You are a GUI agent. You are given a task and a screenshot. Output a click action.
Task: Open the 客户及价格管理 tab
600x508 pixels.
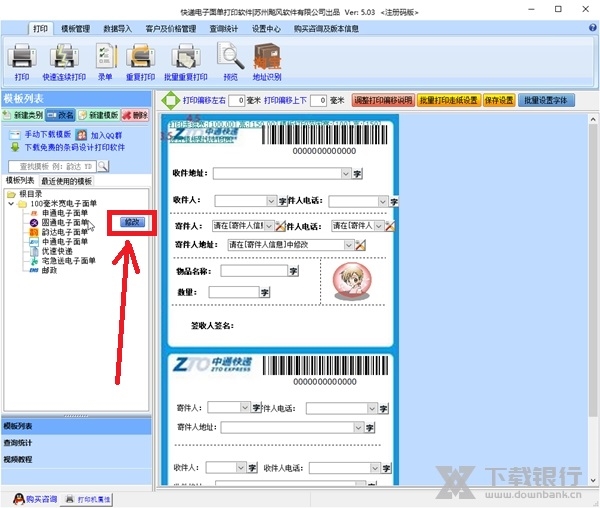(171, 29)
